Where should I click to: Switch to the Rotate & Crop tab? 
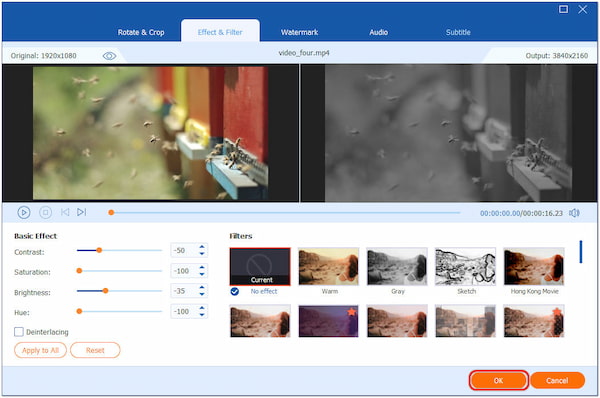tap(141, 32)
